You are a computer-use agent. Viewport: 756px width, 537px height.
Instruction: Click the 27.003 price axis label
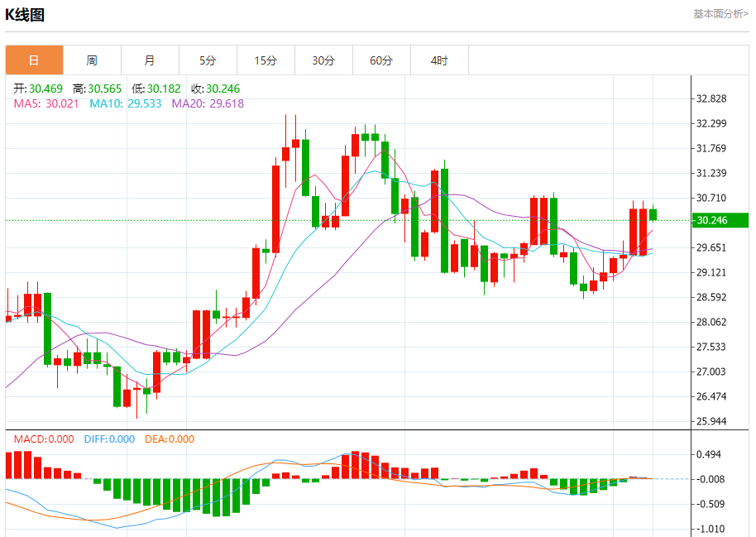click(711, 372)
